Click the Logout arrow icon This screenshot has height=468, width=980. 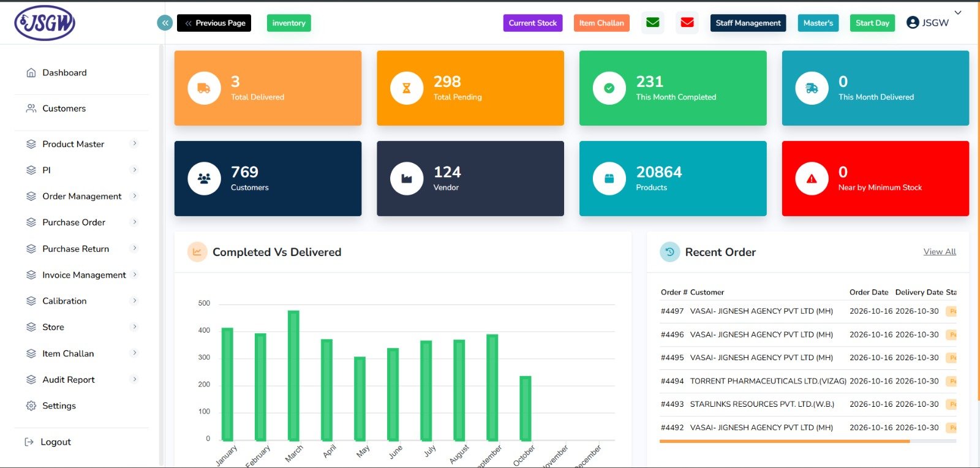pyautogui.click(x=29, y=442)
